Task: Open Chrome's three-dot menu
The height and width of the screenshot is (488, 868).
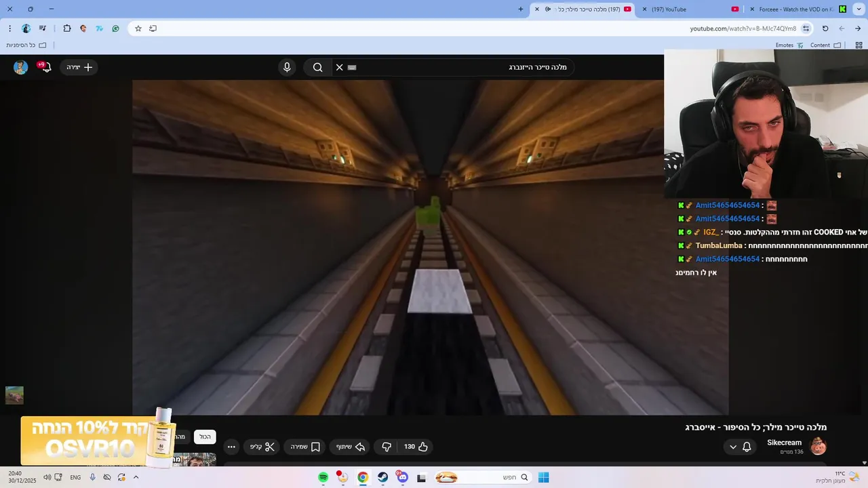Action: pyautogui.click(x=9, y=28)
